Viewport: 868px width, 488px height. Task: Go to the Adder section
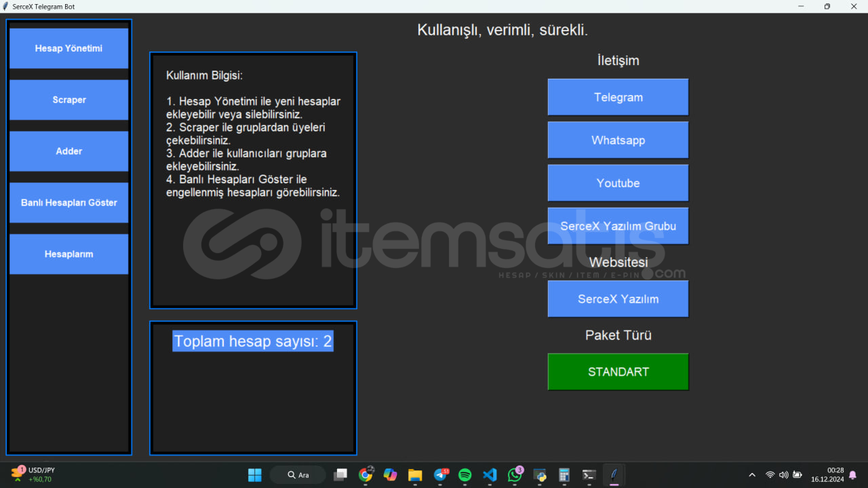coord(68,151)
